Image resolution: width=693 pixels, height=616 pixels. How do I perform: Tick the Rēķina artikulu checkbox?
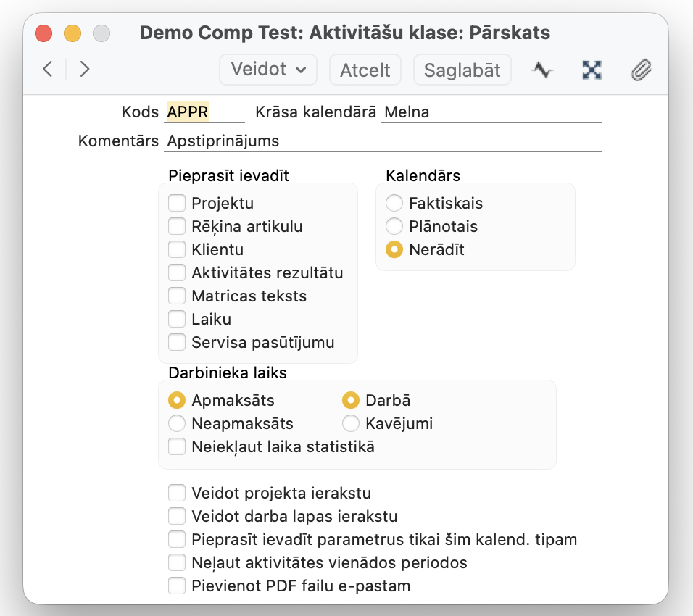pos(177,227)
